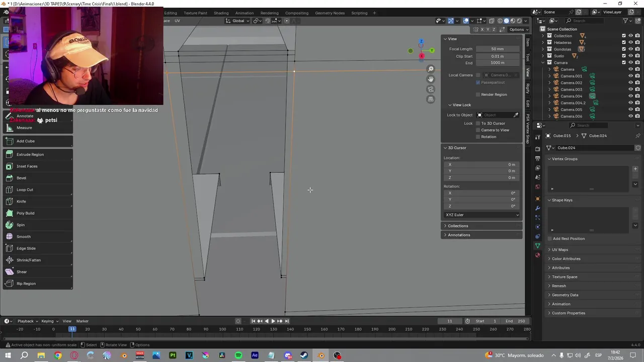Screen dimensions: 644x362
Task: Collapse the Camara collection
Action: point(543,63)
